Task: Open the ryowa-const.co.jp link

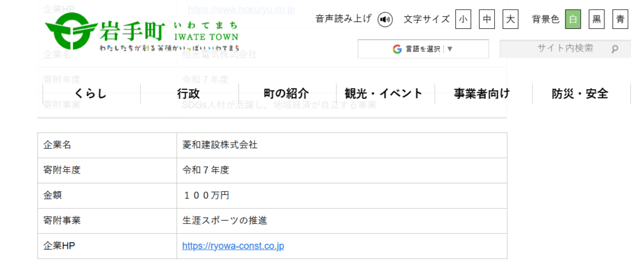Action: coord(233,246)
